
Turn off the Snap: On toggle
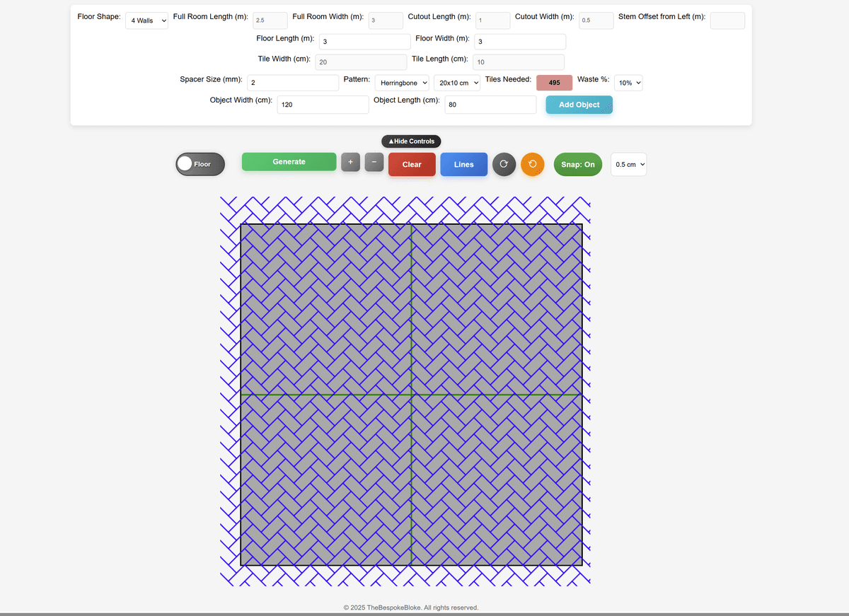pyautogui.click(x=577, y=164)
